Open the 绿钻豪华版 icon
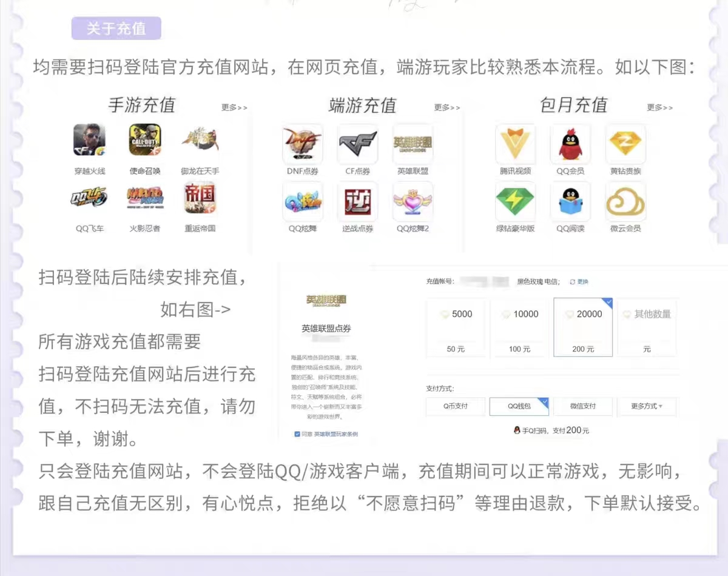The height and width of the screenshot is (576, 728). point(516,201)
